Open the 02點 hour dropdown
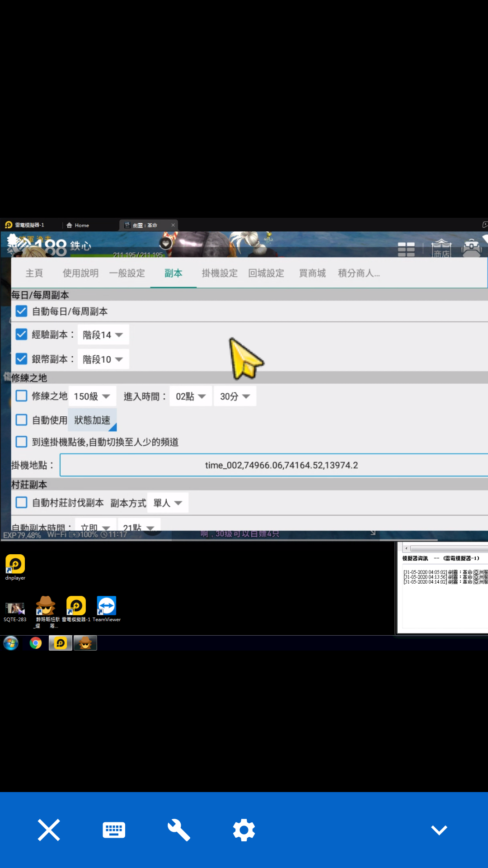This screenshot has width=488, height=868. pos(191,396)
